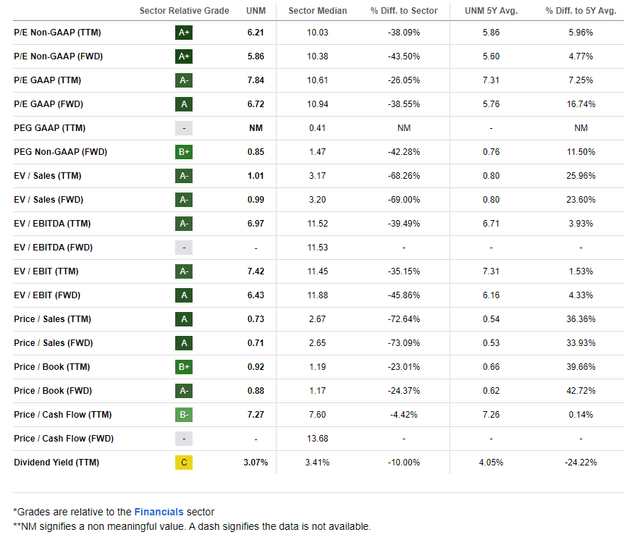Select the Price / Book (TTM) row label
640x540 pixels.
coord(52,367)
